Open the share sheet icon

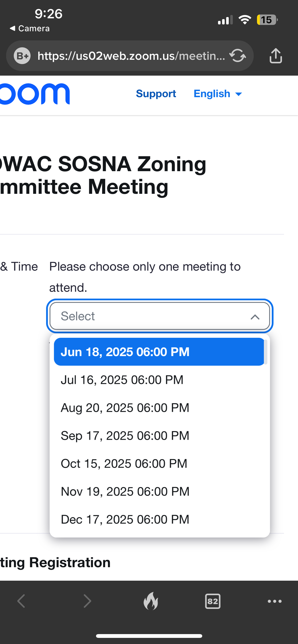pyautogui.click(x=276, y=55)
